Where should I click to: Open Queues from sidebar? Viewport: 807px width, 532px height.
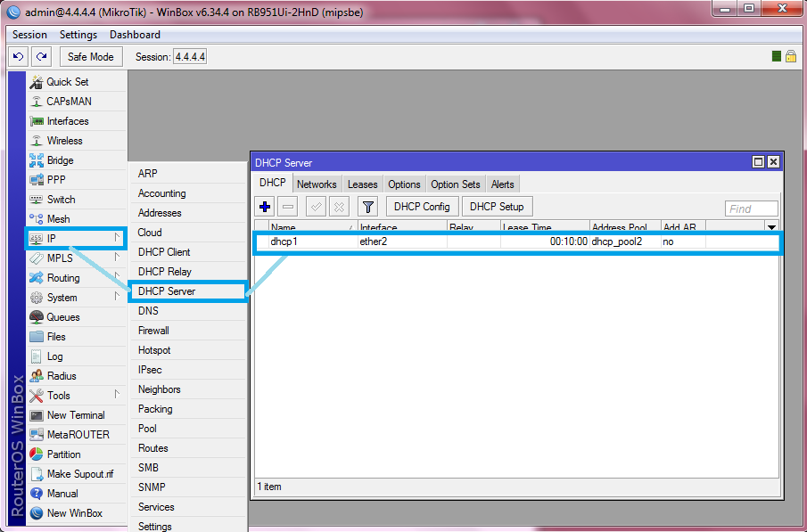click(x=76, y=317)
